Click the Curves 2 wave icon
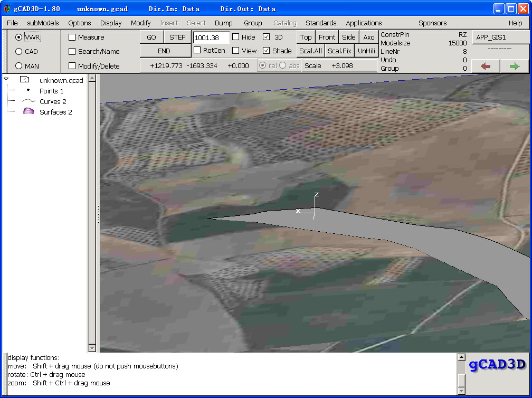Image resolution: width=532 pixels, height=398 pixels. (x=28, y=101)
